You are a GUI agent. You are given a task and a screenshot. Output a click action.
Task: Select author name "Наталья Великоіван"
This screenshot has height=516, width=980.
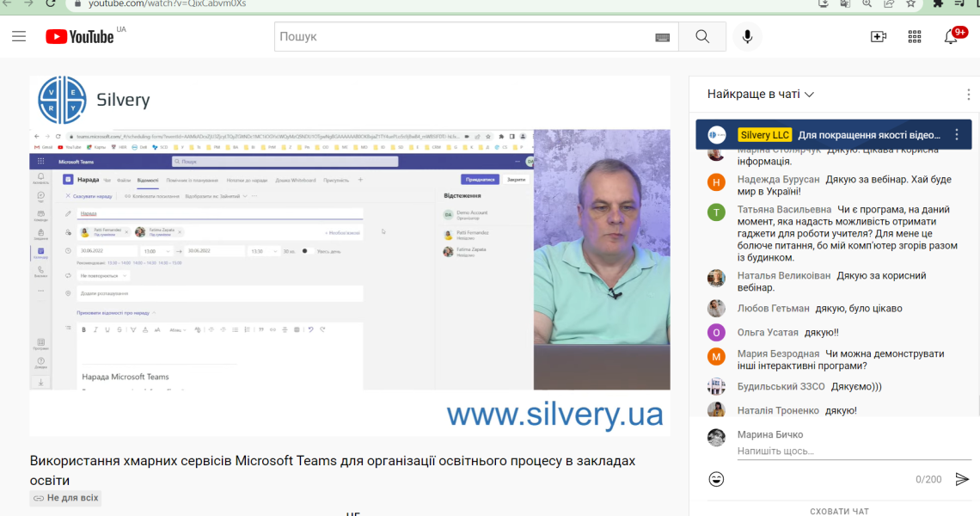[784, 276]
